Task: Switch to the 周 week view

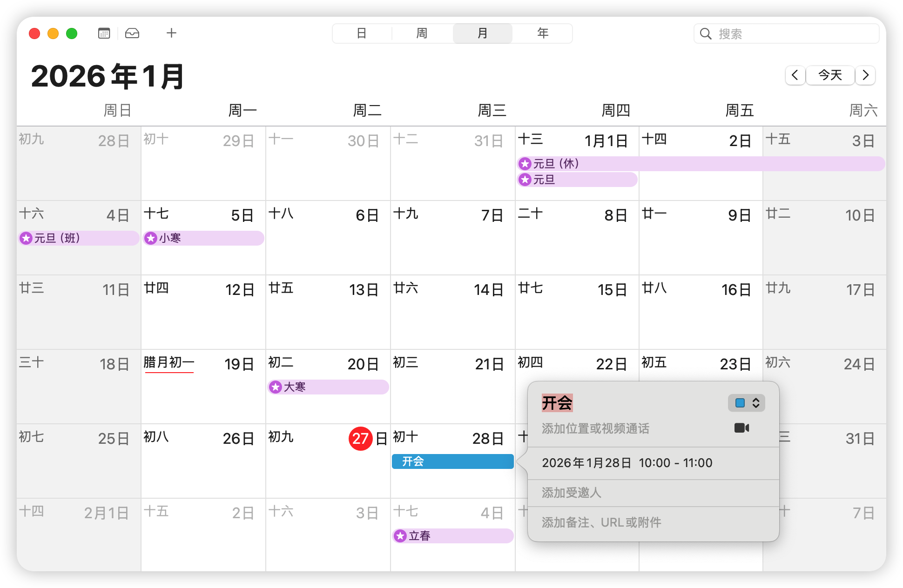Action: [422, 33]
